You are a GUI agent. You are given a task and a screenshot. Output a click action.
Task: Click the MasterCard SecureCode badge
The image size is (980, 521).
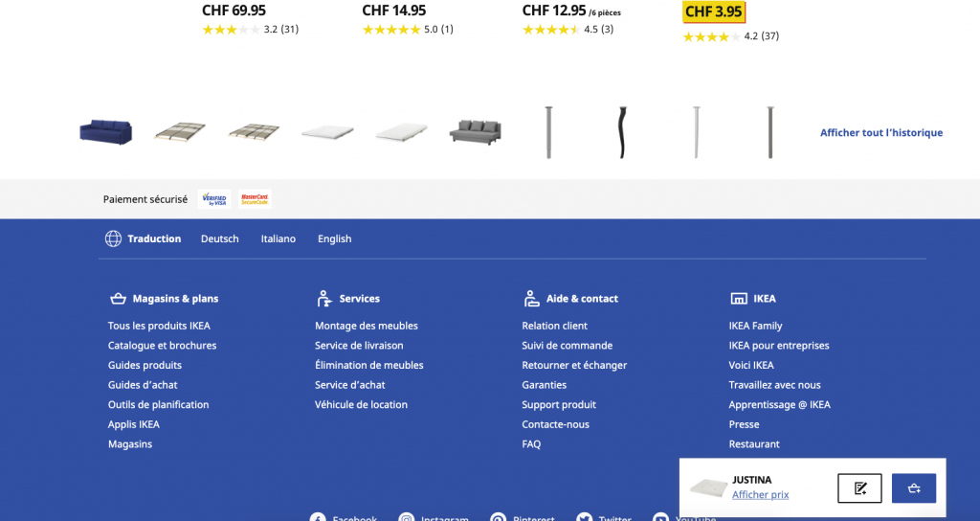click(255, 199)
